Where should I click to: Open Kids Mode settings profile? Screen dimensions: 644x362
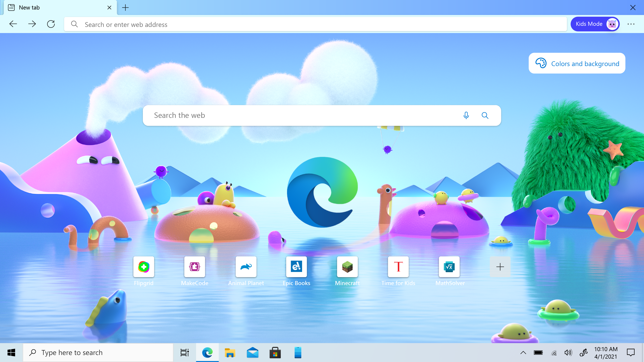(x=612, y=24)
